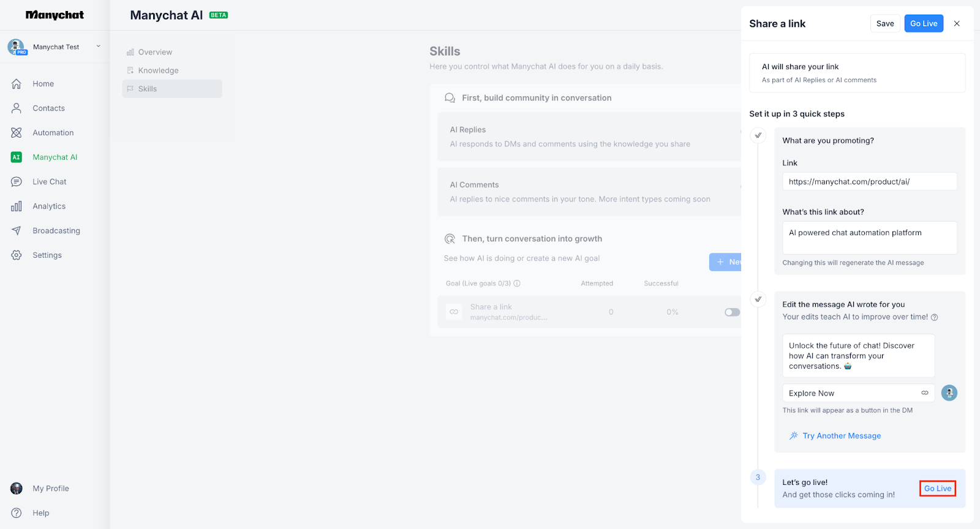This screenshot has width=980, height=529.
Task: Open the Automation section icon
Action: tap(17, 133)
